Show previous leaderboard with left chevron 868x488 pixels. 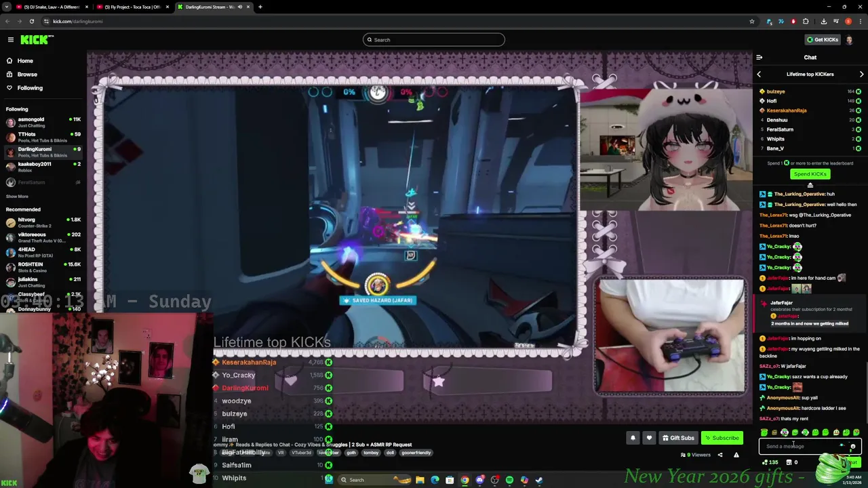[759, 75]
